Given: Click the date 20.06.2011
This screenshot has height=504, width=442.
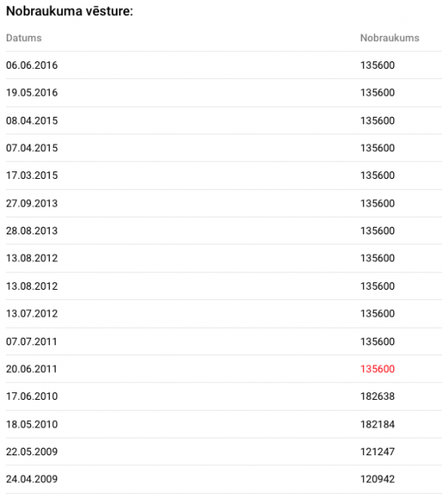Looking at the screenshot, I should 31,369.
